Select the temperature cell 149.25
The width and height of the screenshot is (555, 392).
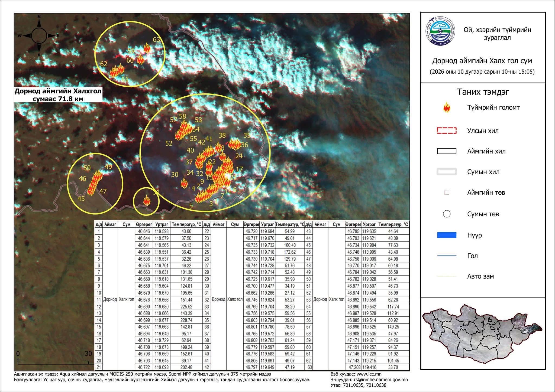click(393, 327)
